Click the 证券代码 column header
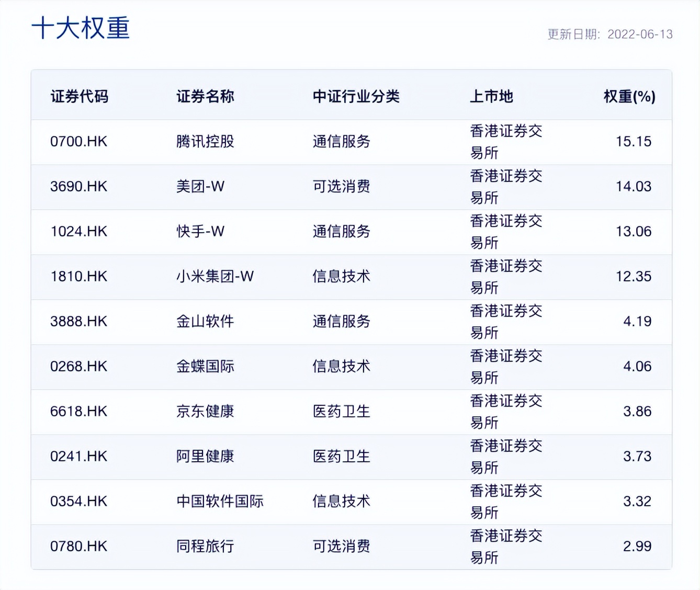This screenshot has width=700, height=590. (80, 96)
